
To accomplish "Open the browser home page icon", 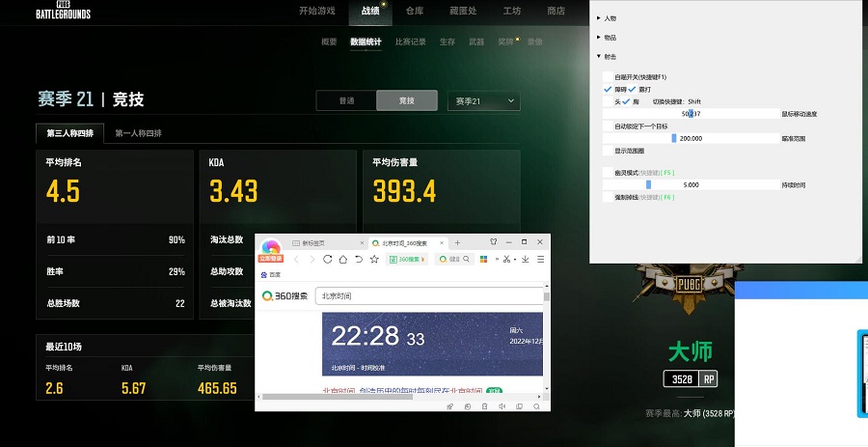I will (x=343, y=260).
